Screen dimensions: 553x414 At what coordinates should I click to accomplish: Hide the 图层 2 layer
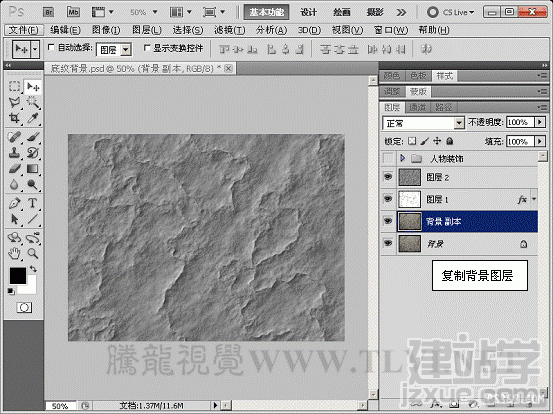click(388, 177)
